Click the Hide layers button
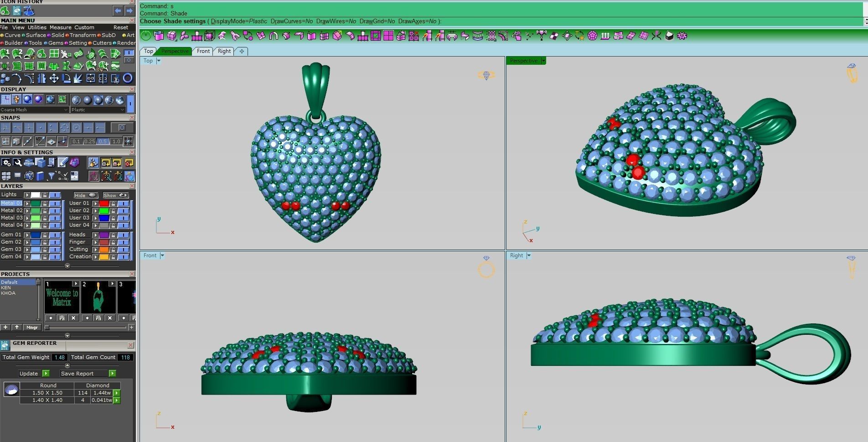Image resolution: width=868 pixels, height=442 pixels. click(86, 195)
